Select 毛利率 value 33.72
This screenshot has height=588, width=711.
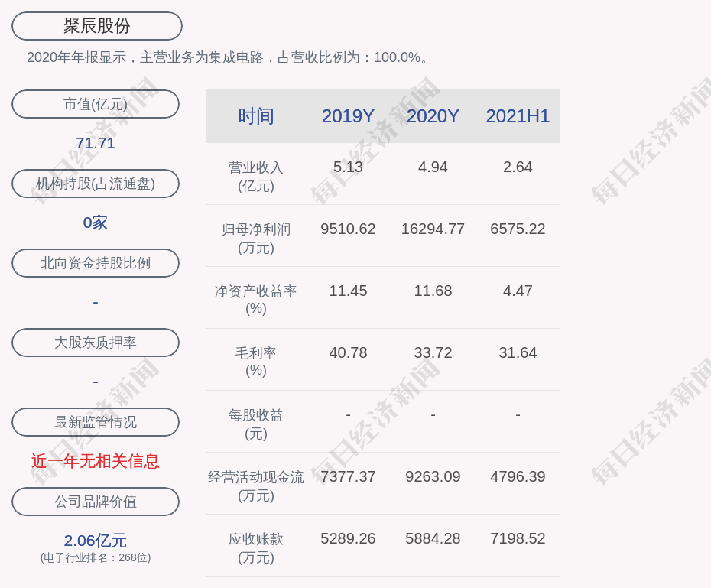[433, 352]
